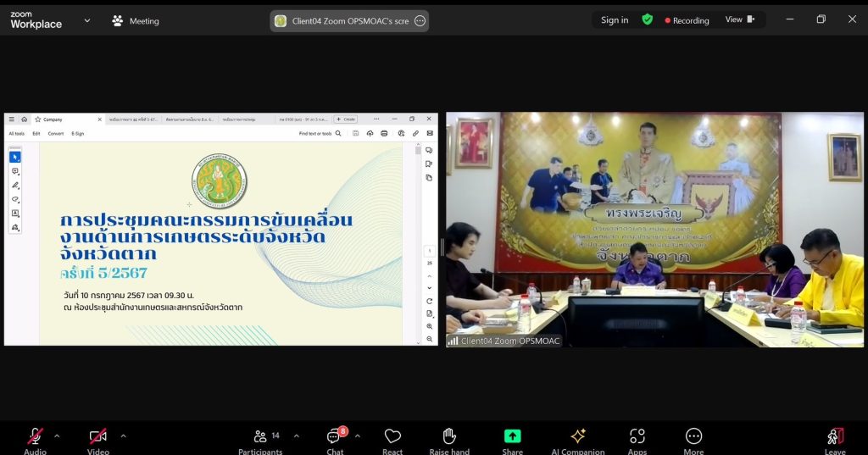
Task: Expand the Zoom Workplace dropdown arrow
Action: pos(87,20)
